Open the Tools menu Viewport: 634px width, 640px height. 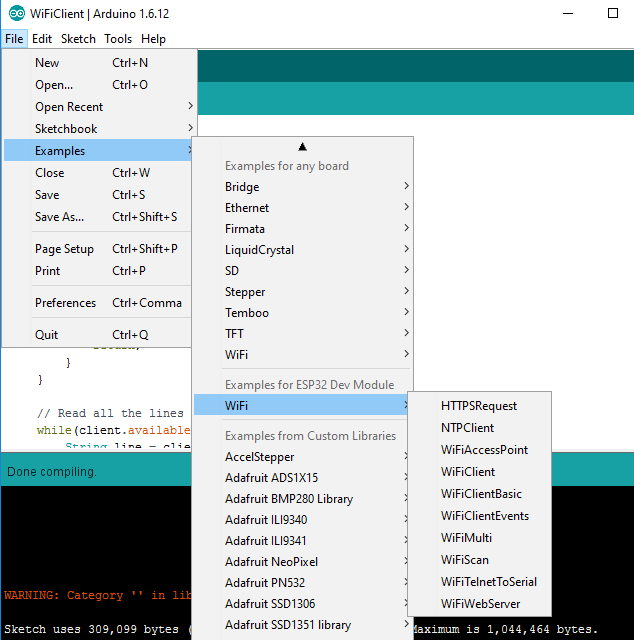tap(118, 39)
